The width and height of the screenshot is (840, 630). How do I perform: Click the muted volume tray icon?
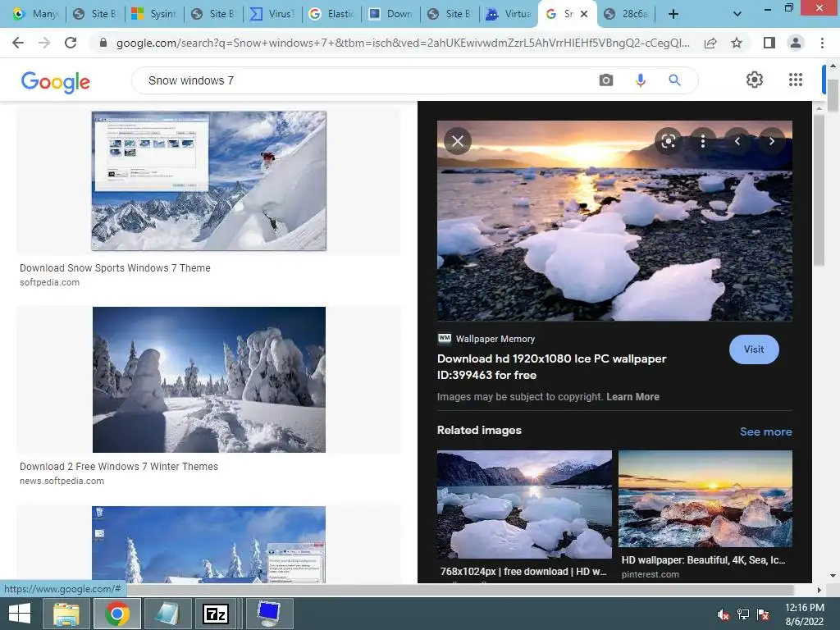click(724, 615)
